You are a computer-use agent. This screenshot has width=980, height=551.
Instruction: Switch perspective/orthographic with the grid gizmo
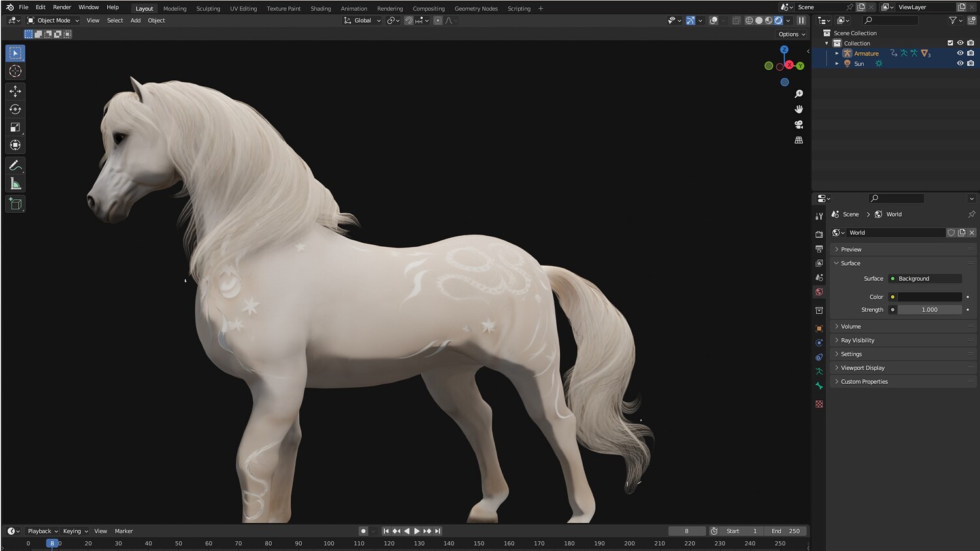point(798,140)
